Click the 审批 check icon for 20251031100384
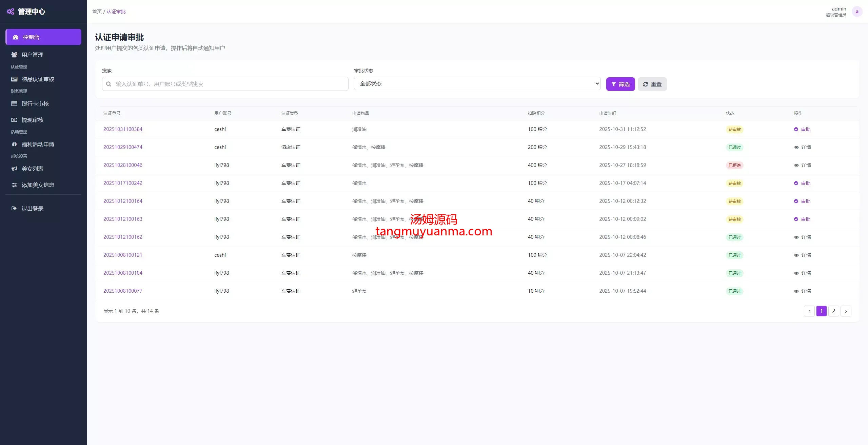This screenshot has width=868, height=445. (x=796, y=129)
